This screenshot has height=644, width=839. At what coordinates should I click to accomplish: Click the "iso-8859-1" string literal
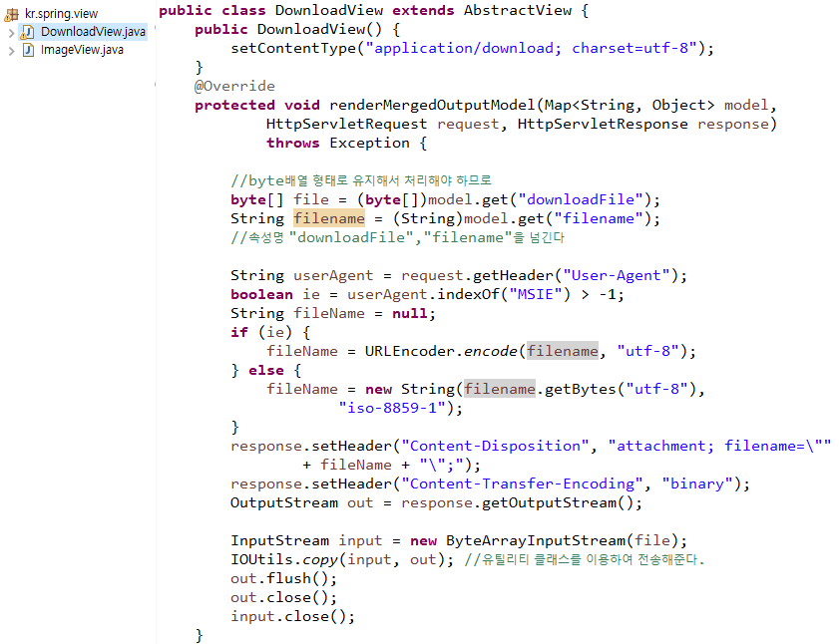coord(392,408)
